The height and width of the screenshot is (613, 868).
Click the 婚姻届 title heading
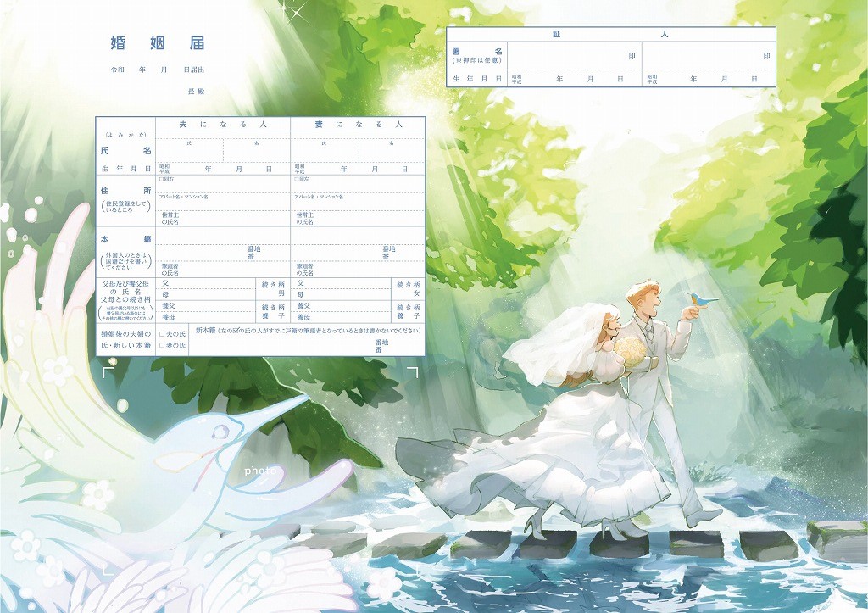click(158, 43)
